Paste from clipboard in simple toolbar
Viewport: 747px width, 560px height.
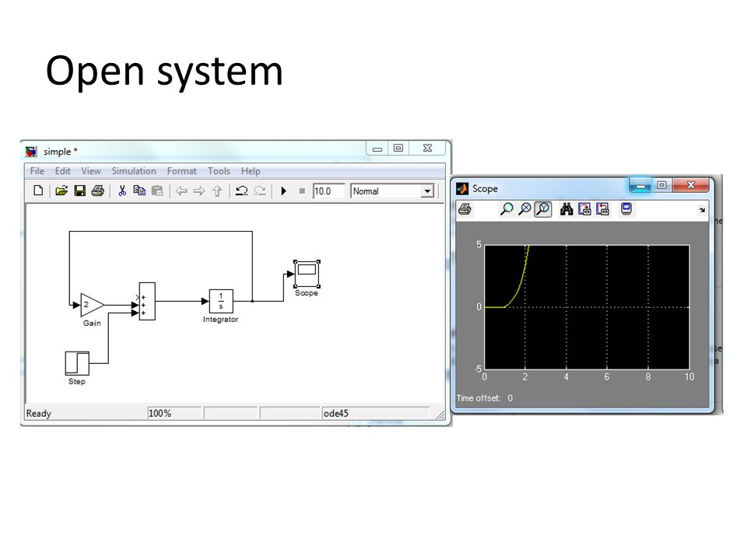click(157, 191)
